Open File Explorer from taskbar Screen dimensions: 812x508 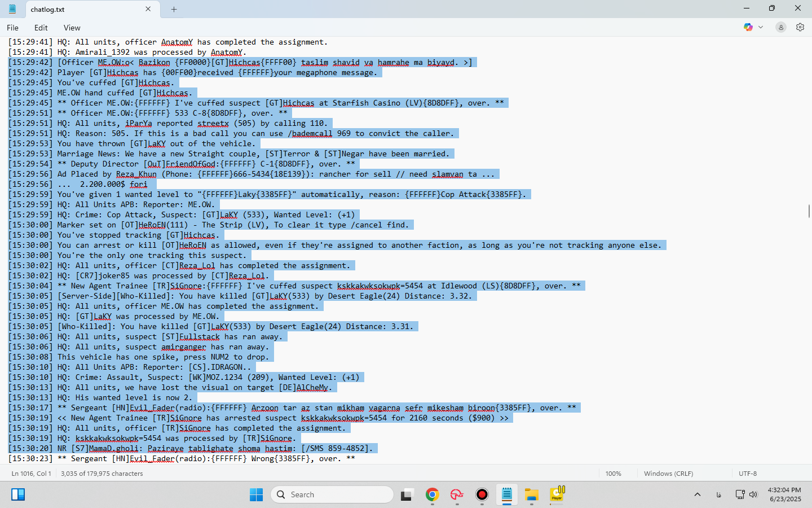pos(531,494)
